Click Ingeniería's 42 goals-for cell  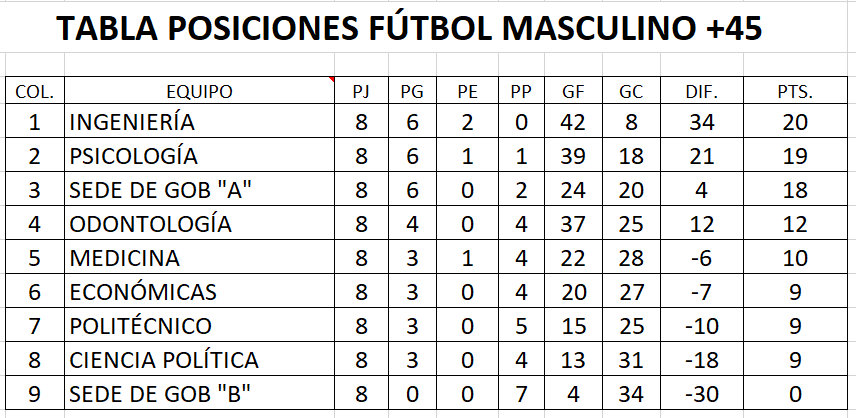click(573, 121)
